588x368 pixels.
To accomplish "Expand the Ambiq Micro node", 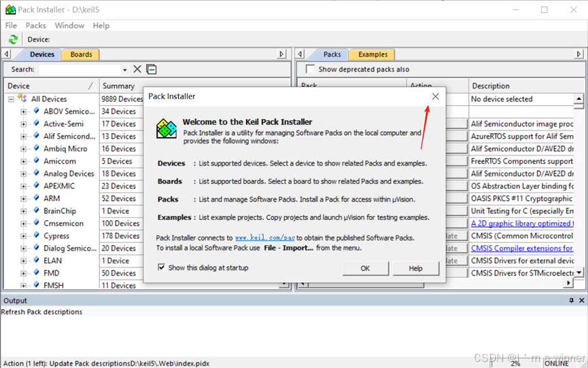I will pos(23,149).
